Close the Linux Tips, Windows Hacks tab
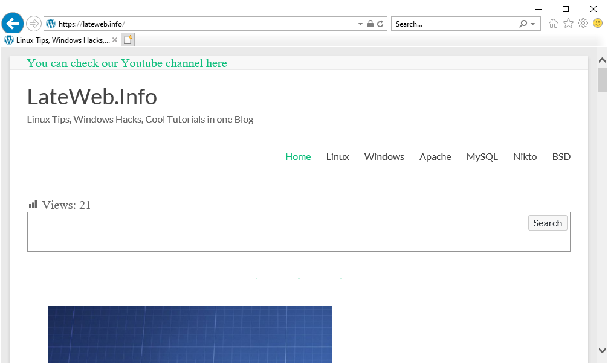This screenshot has height=364, width=608. tap(115, 40)
